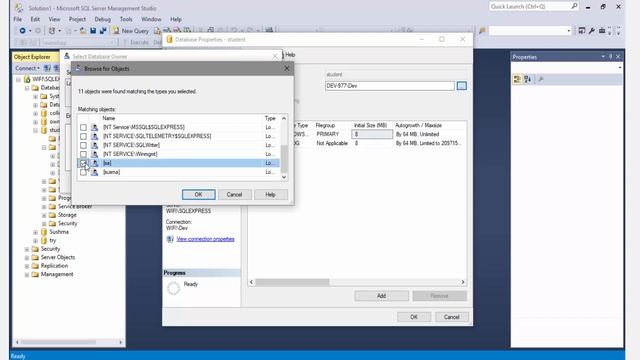640x360 pixels.
Task: Open the View menu
Action: tap(54, 19)
